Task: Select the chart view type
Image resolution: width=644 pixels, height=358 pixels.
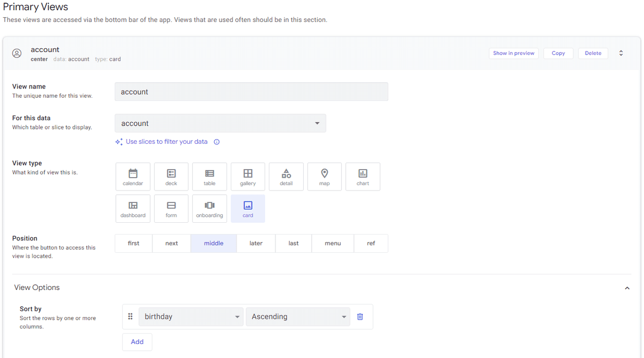Action: [363, 177]
